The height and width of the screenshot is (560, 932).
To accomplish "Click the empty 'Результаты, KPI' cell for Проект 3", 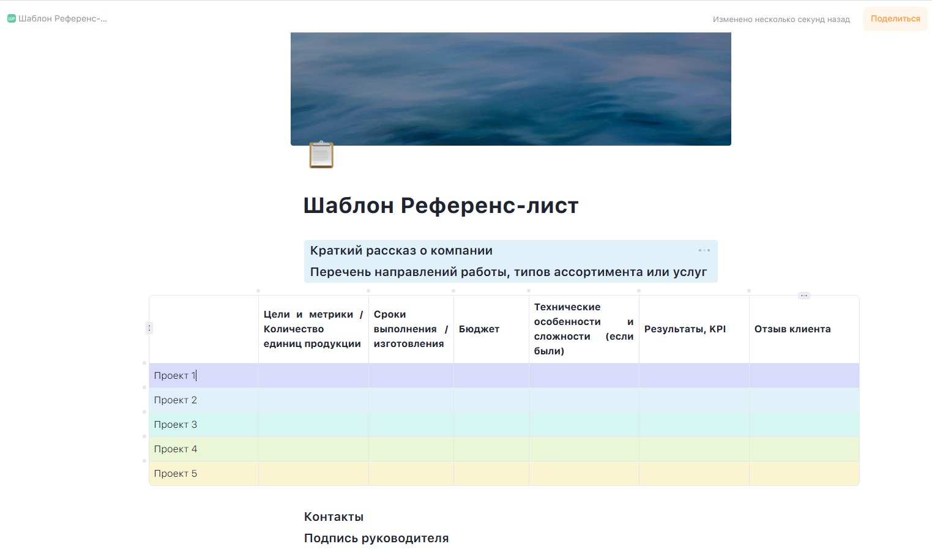I will pyautogui.click(x=694, y=425).
